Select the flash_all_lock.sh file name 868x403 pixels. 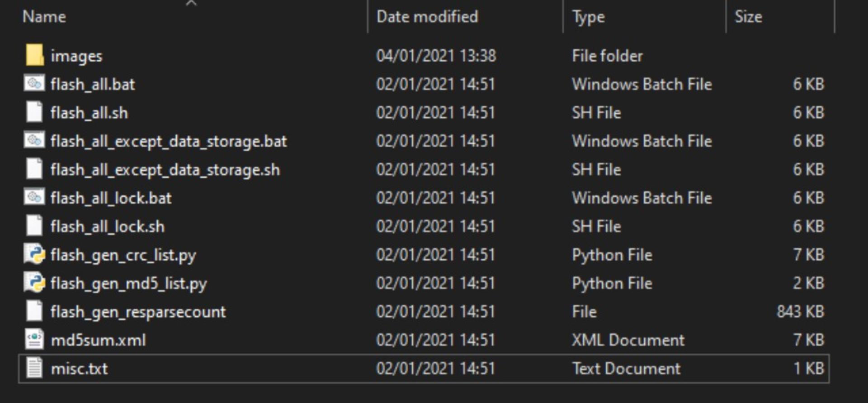(108, 226)
